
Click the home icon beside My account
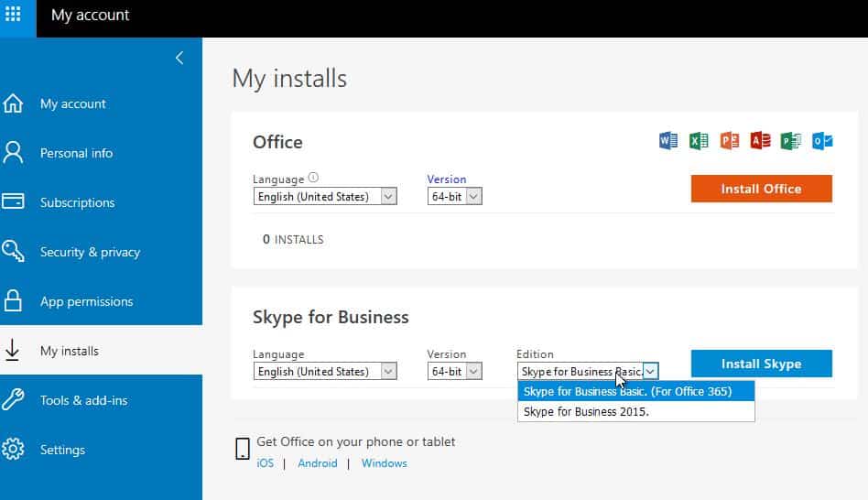13,103
